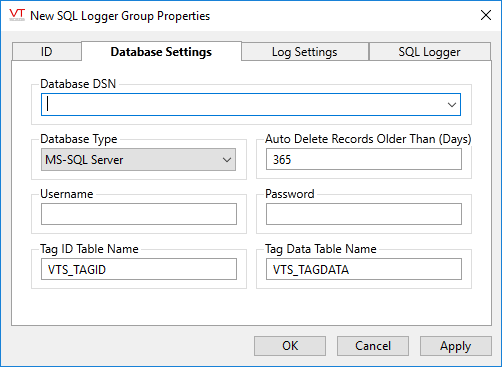This screenshot has height=367, width=502.
Task: Open the Database Type combo box showing MS-SQL Server
Action: [138, 160]
